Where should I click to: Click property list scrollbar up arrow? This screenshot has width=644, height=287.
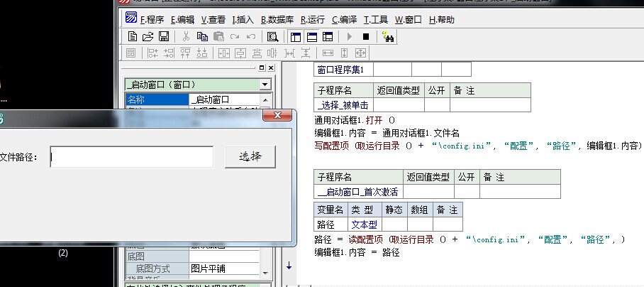pos(265,100)
